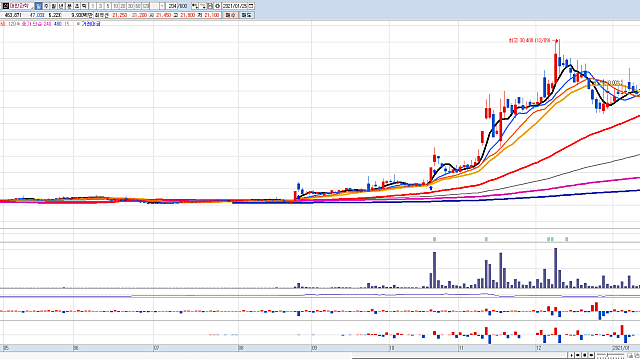Click the stock code search icon
This screenshot has height=360, width=640.
point(5,6)
